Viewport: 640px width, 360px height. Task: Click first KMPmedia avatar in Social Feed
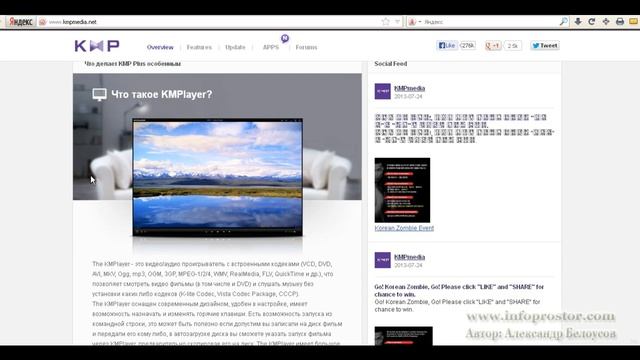pyautogui.click(x=382, y=91)
